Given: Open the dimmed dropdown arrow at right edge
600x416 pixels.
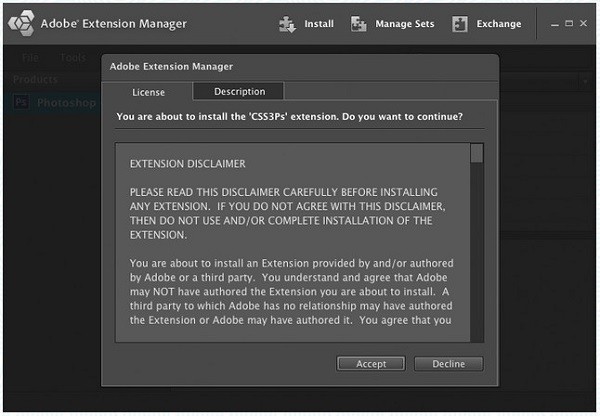Looking at the screenshot, I should tap(585, 82).
